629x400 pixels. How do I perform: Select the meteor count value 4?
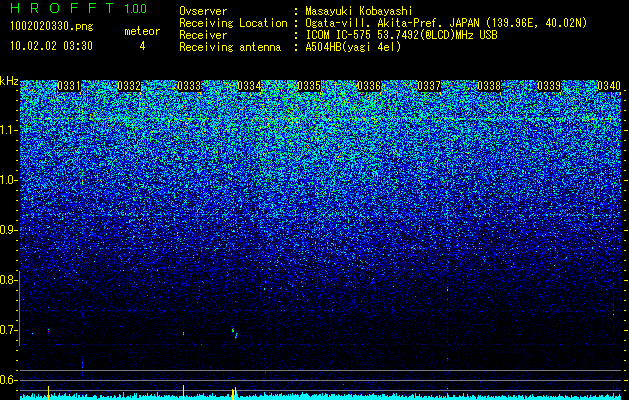click(x=142, y=46)
